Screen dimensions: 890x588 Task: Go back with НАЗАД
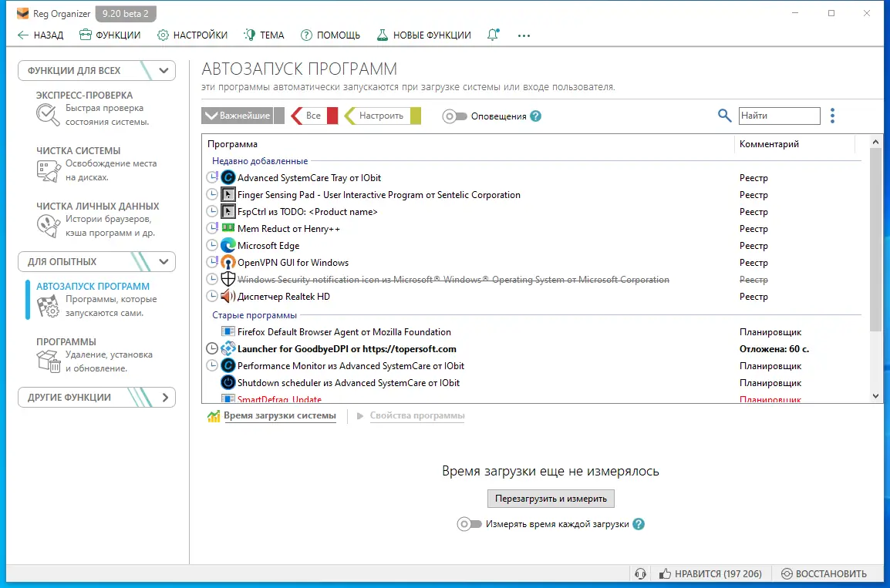tap(40, 35)
